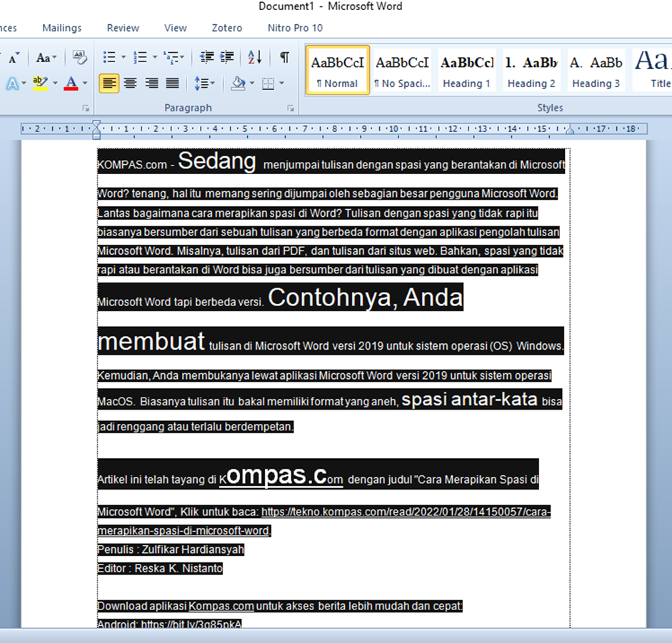
Task: Open the tekno.kompas.com article link
Action: pos(406,512)
